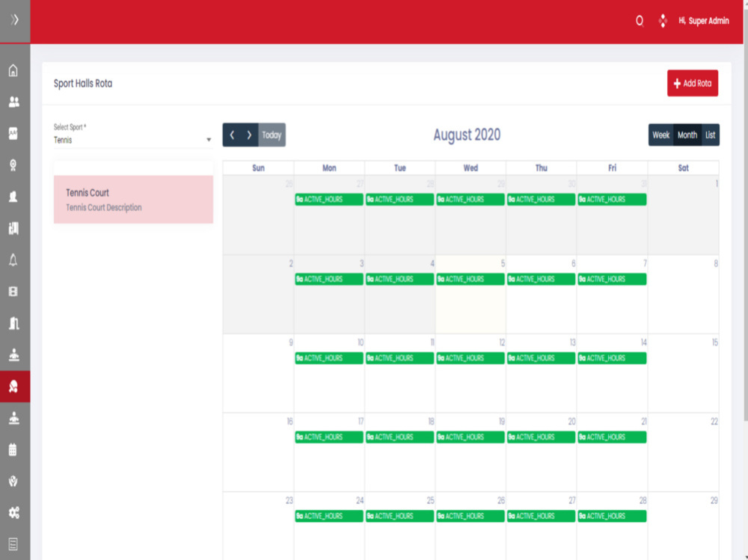Select the Tennis Court item
This screenshot has height=560, width=748.
pos(132,200)
